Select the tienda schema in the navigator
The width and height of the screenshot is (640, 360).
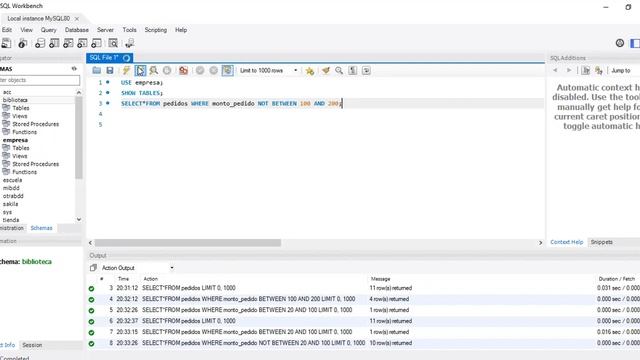(x=11, y=220)
